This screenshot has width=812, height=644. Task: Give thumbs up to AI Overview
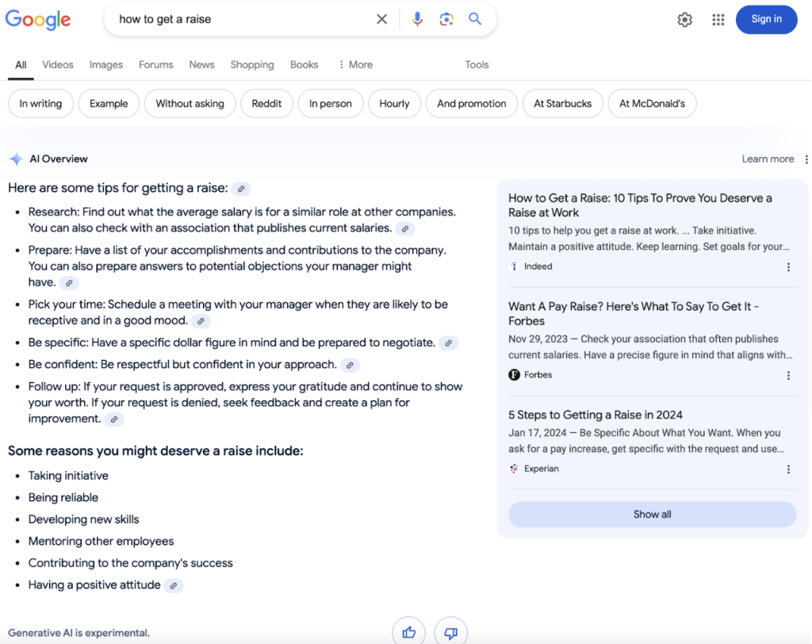(409, 632)
